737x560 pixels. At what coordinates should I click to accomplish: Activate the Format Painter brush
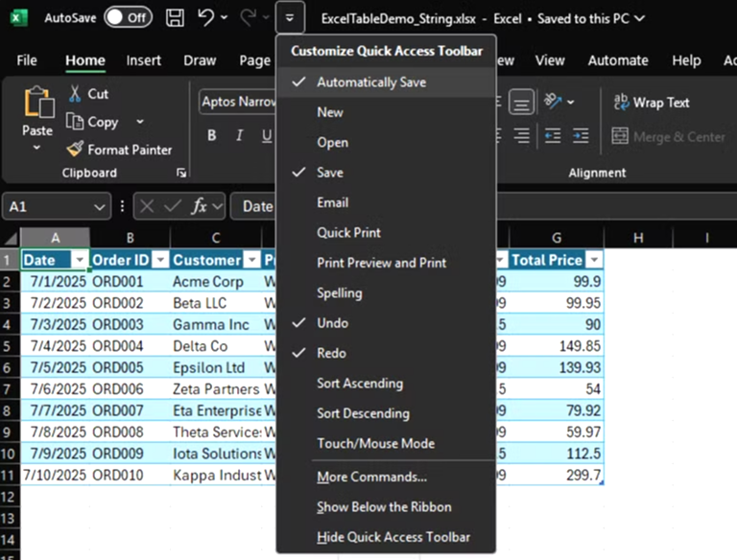coord(119,150)
